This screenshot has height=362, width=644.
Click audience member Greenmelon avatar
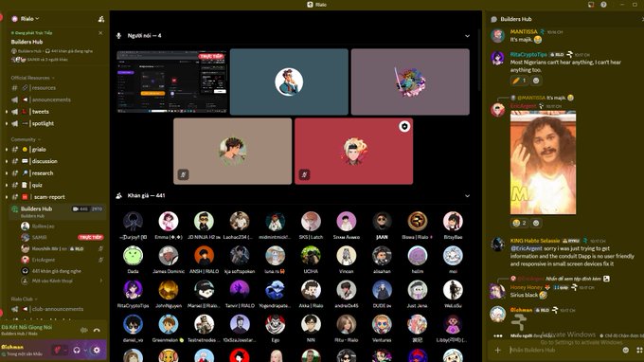click(169, 324)
